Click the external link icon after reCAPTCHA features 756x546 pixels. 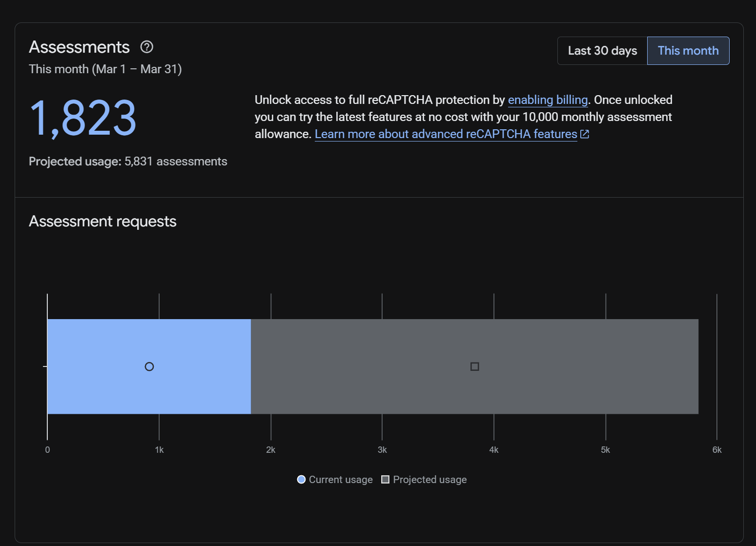point(585,134)
